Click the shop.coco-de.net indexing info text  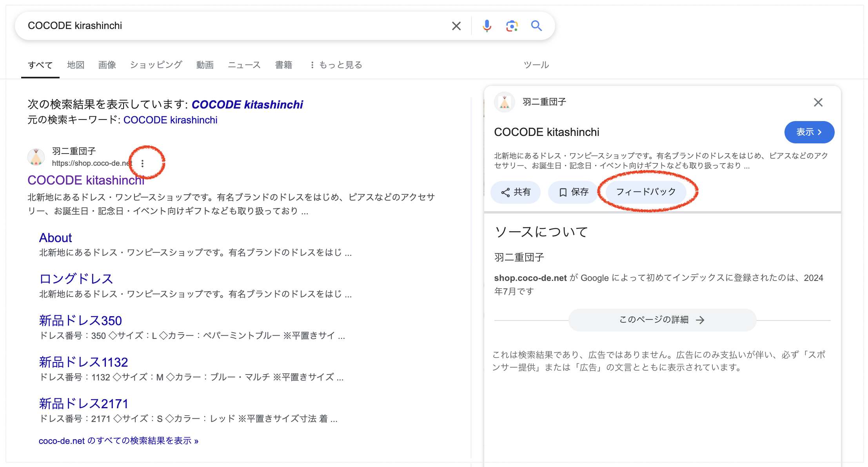click(x=659, y=284)
